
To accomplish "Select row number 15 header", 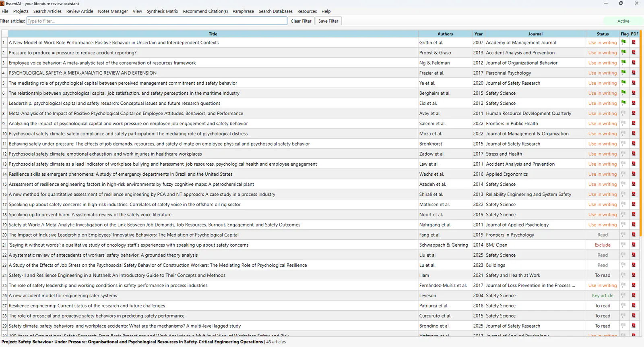I will [4, 184].
